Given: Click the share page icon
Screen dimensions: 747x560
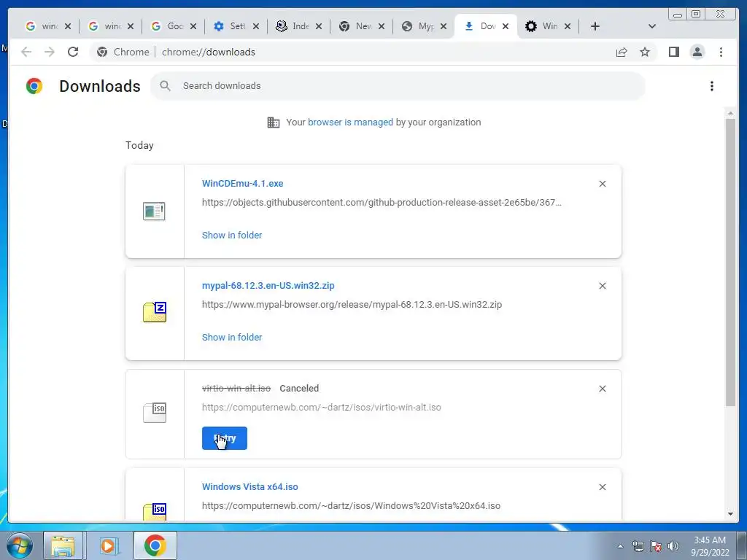Looking at the screenshot, I should click(622, 52).
